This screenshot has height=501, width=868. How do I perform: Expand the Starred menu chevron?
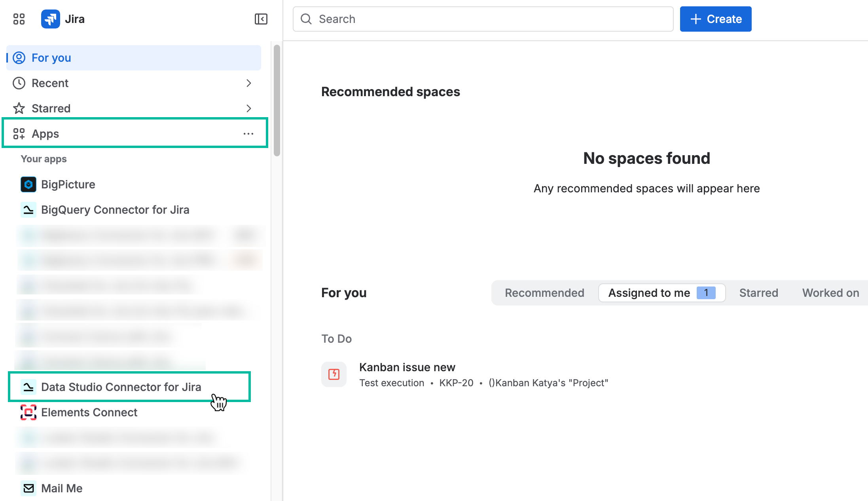tap(248, 108)
